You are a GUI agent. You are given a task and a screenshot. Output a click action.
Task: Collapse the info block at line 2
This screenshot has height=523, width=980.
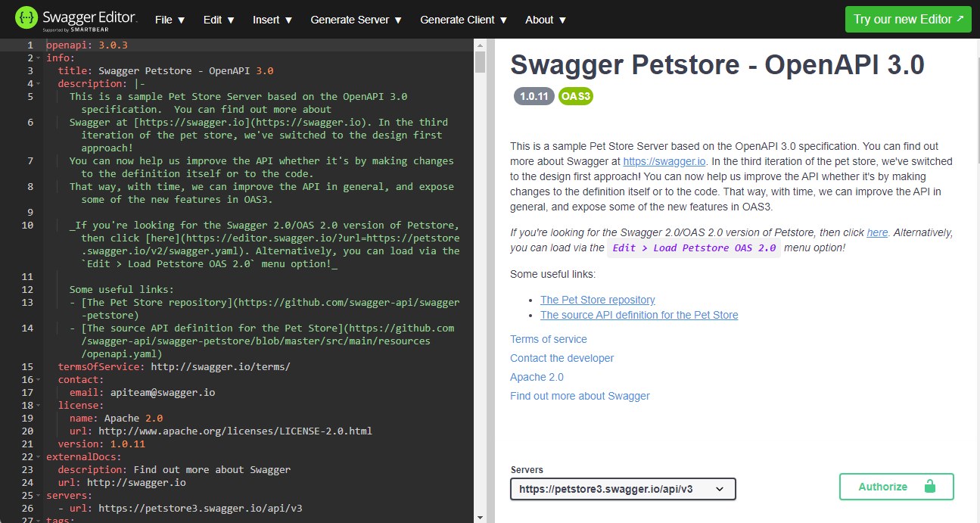38,58
